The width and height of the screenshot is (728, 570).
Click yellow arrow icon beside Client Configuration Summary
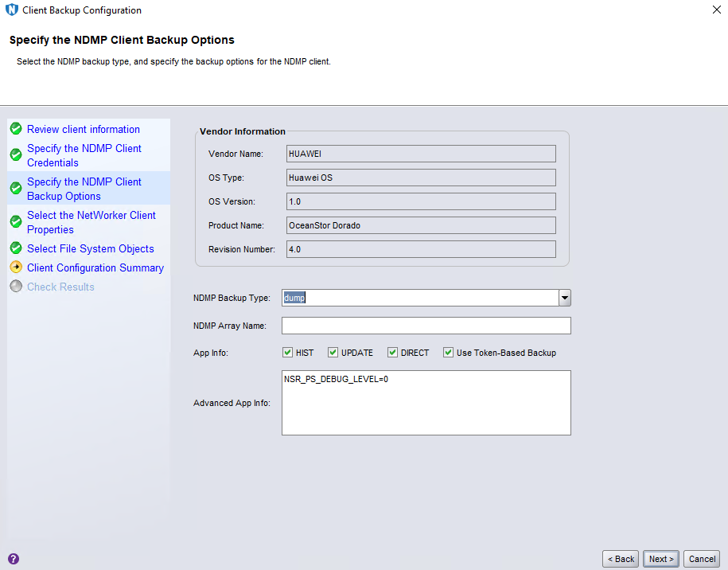(x=16, y=267)
